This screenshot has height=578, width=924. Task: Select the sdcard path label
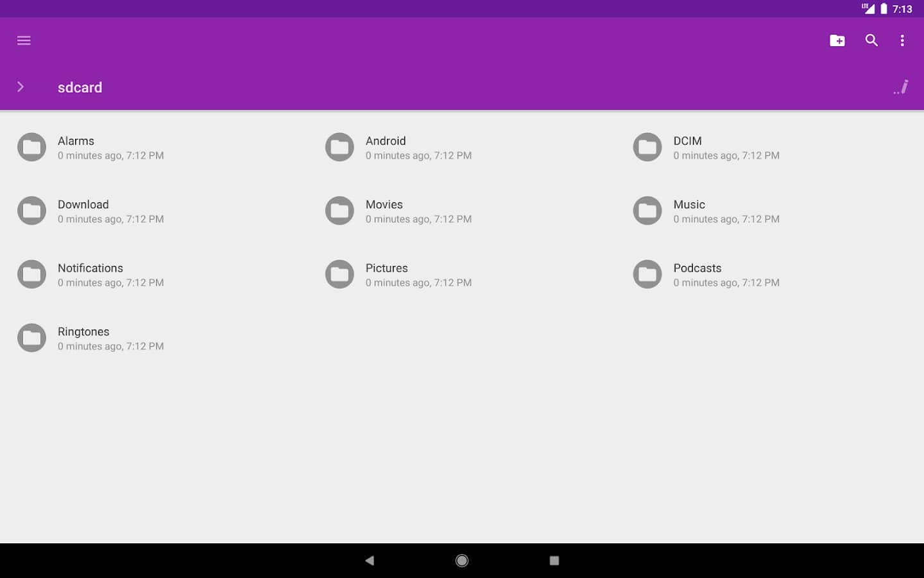[x=80, y=87]
